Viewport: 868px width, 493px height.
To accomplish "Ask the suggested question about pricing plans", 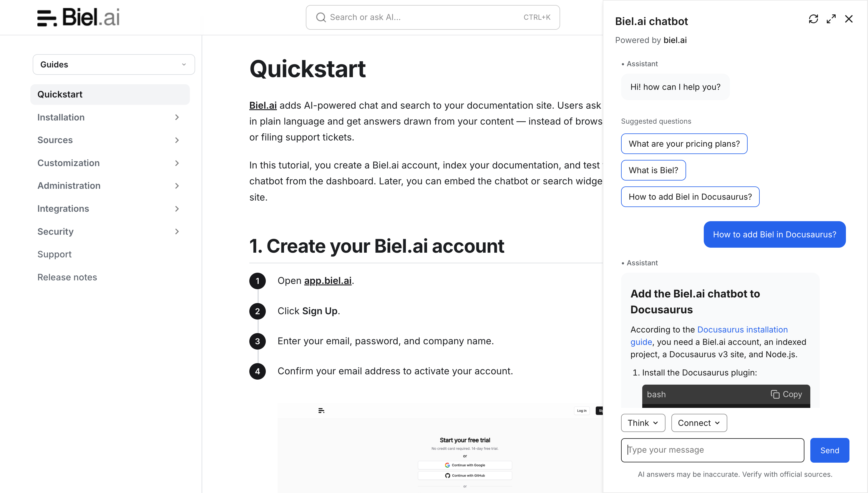I will point(684,144).
